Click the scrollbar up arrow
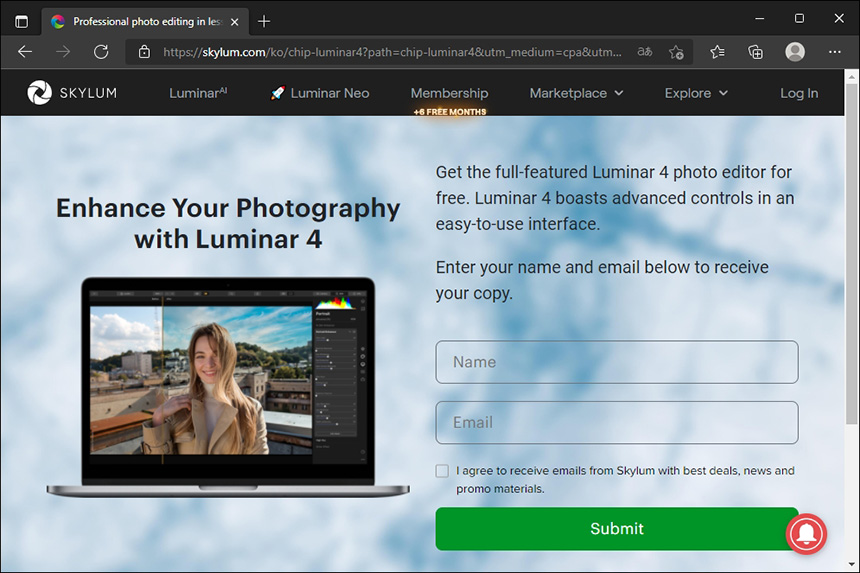This screenshot has height=573, width=860. pos(851,77)
